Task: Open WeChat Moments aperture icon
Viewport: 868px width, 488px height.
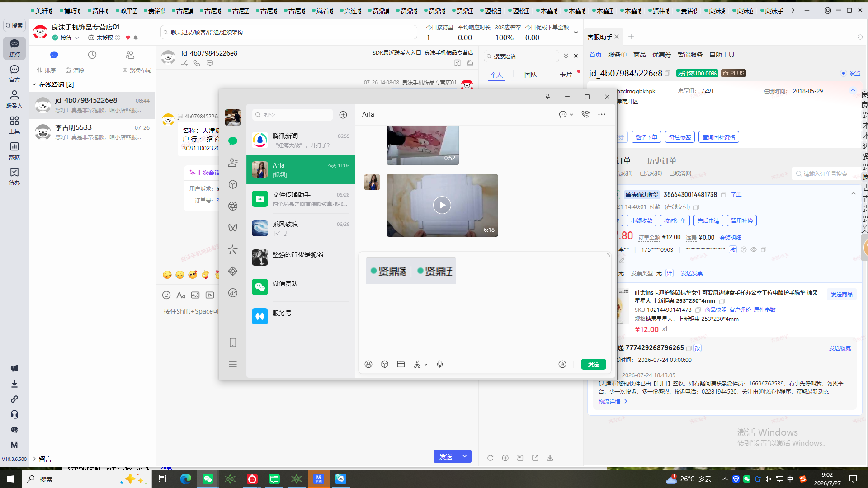Action: click(x=233, y=206)
